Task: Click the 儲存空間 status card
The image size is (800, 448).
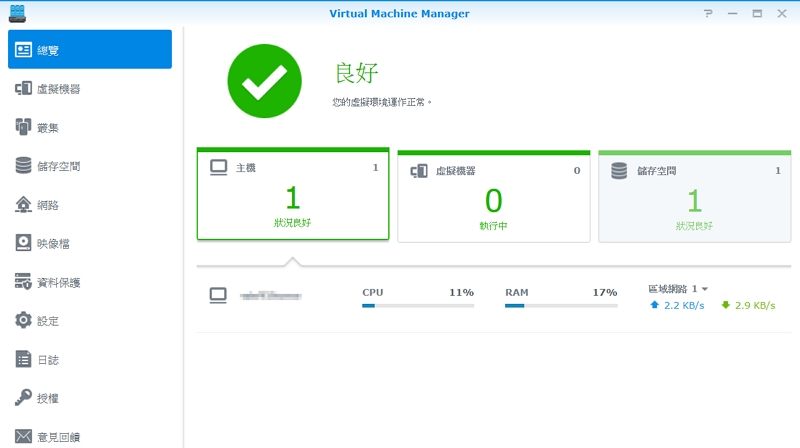Action: 693,196
